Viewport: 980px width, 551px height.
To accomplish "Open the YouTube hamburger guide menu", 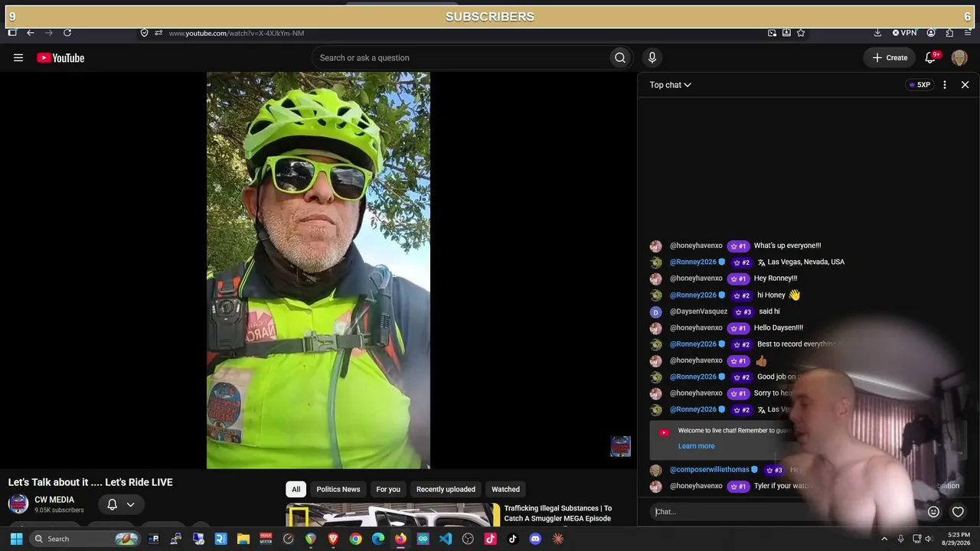I will [x=18, y=57].
